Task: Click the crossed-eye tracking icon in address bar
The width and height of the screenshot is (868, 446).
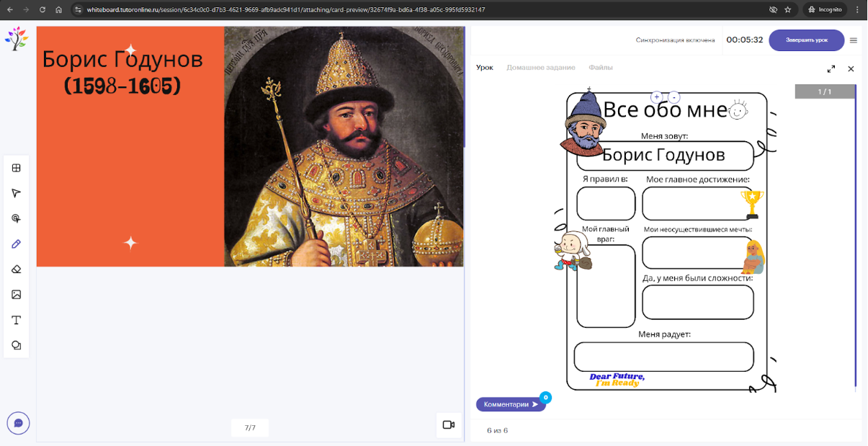Action: (773, 10)
